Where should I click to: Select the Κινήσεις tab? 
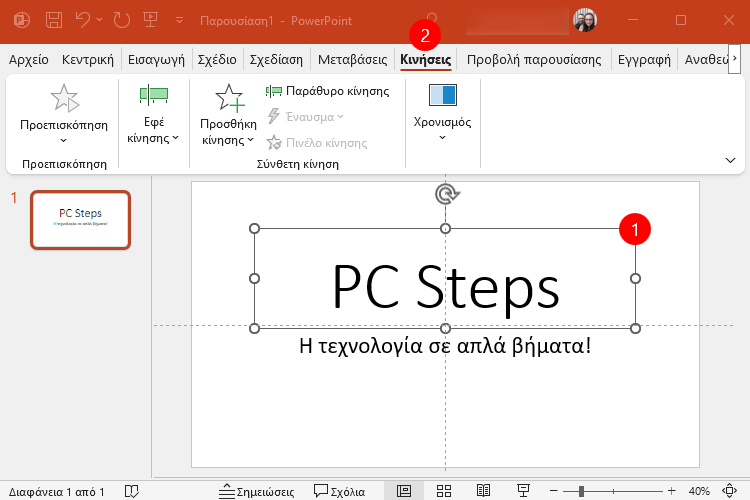(x=426, y=60)
